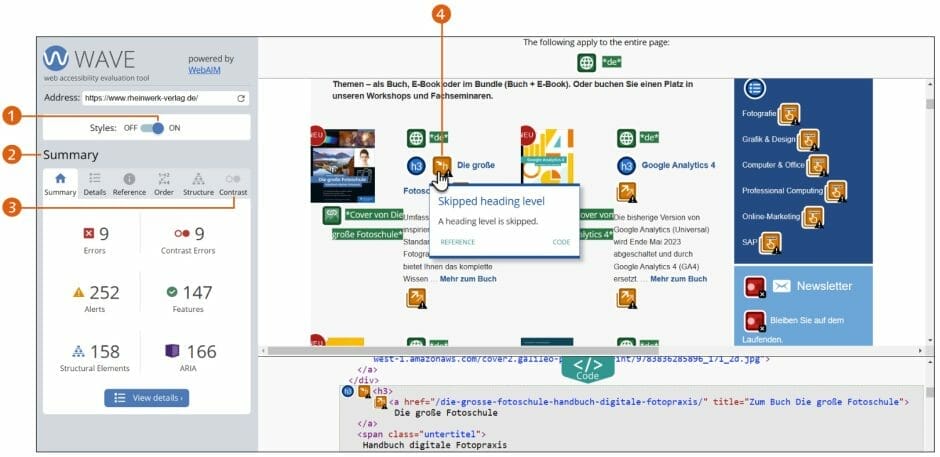Screen dimensions: 940x457
Task: Click the alert icon next to Professional Computing
Action: [x=836, y=191]
